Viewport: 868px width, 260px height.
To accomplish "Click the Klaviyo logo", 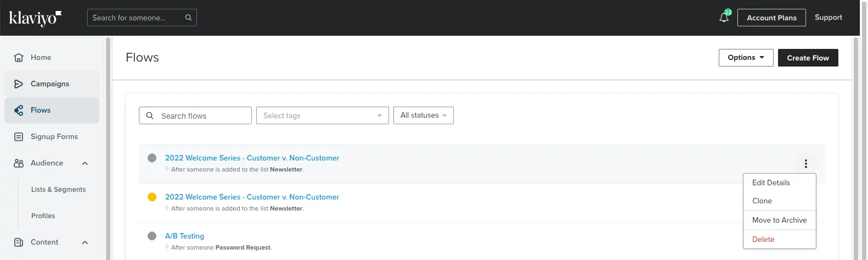I will coord(35,18).
